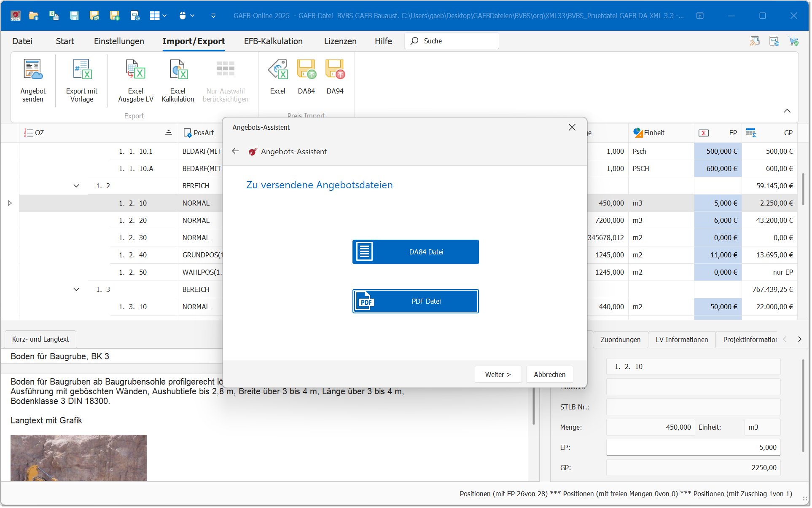
Task: Switch to the LV Informationen tab
Action: (x=681, y=340)
